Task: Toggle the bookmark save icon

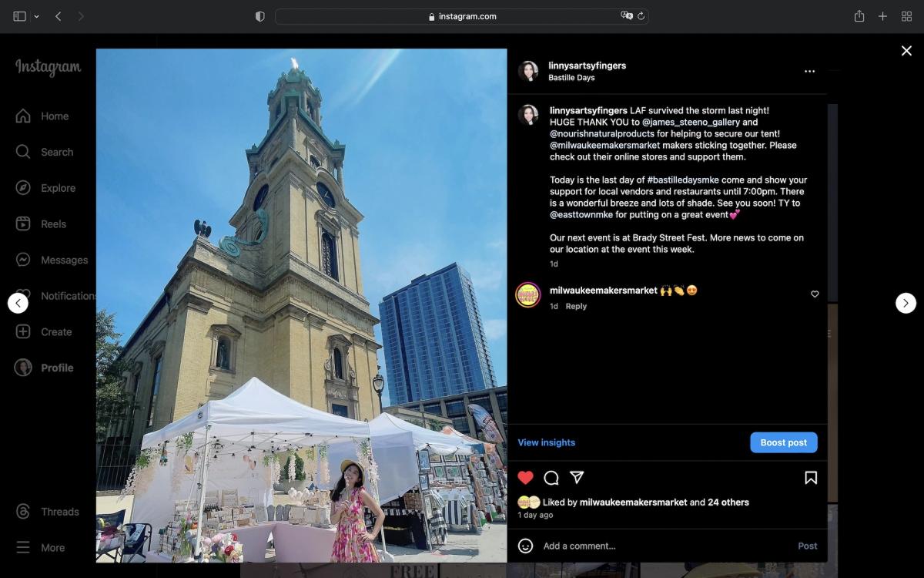Action: pos(811,478)
